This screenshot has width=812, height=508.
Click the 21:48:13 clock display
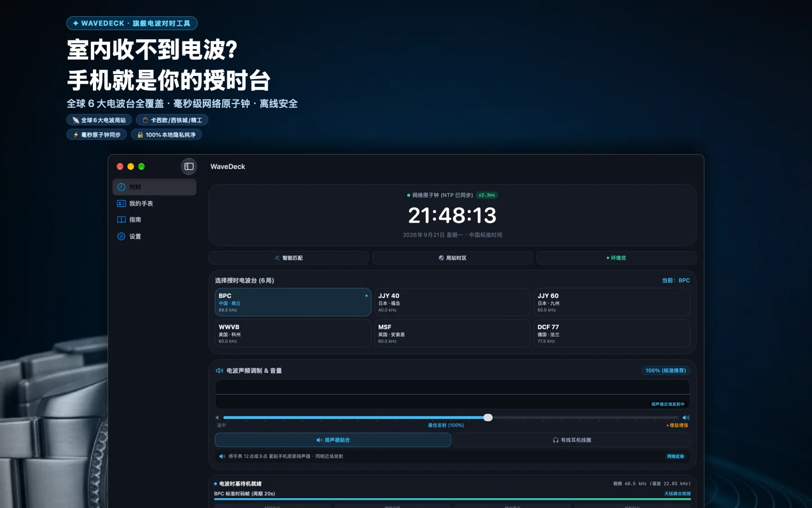[452, 215]
